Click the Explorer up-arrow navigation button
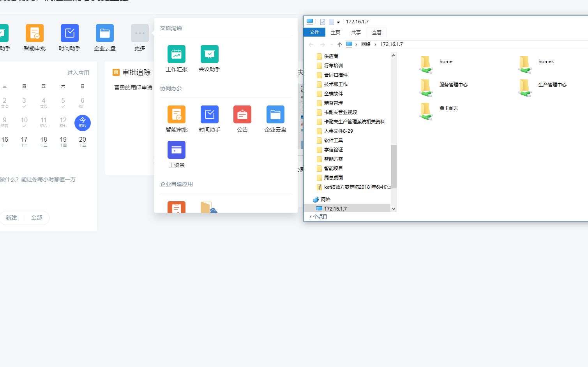 click(340, 44)
